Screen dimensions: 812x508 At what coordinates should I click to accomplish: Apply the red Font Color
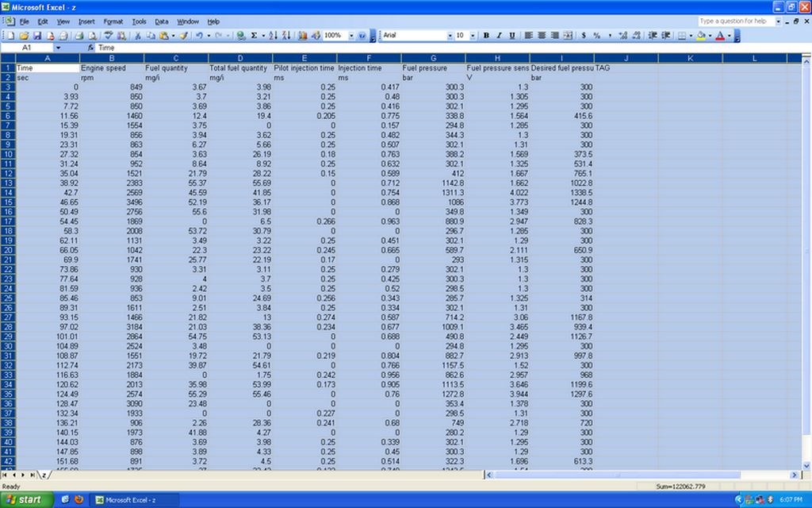tap(720, 35)
